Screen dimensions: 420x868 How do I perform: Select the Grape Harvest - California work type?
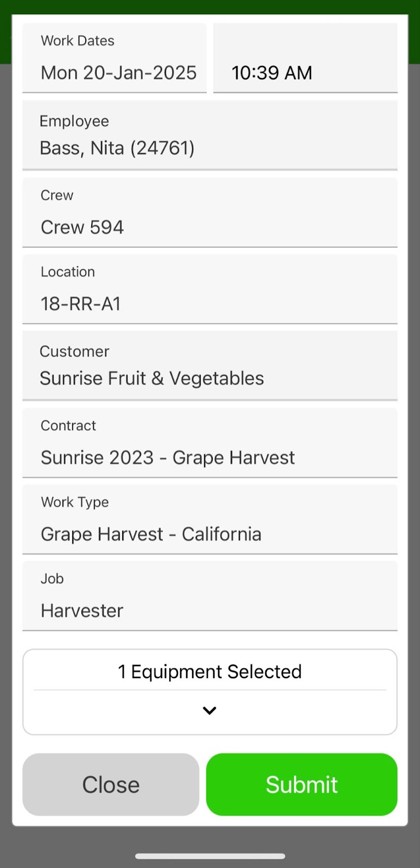point(209,534)
